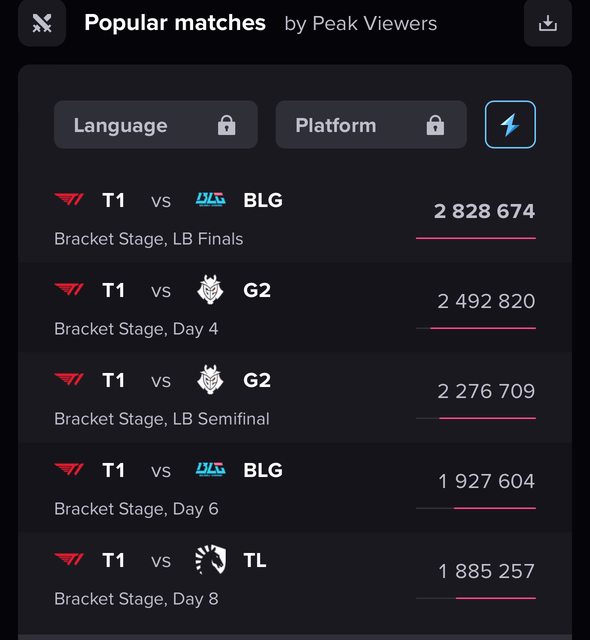The height and width of the screenshot is (640, 590).
Task: Click the lock icon in Platform filter
Action: pyautogui.click(x=435, y=124)
